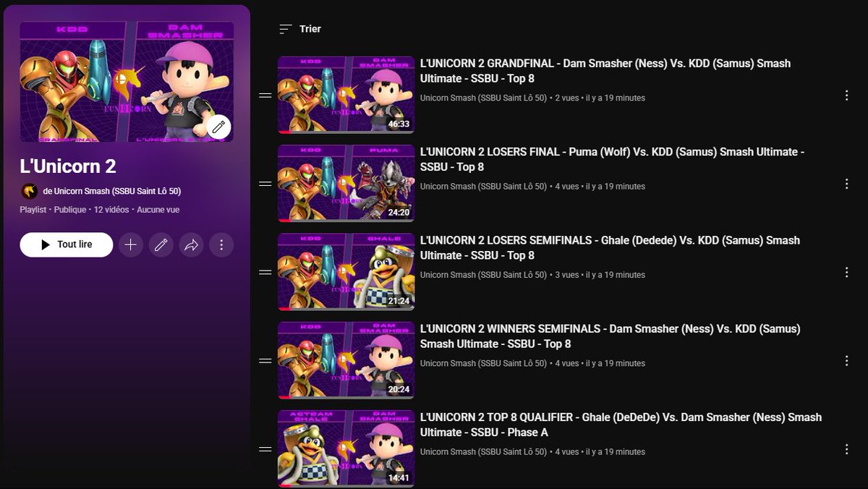
Task: Open more options for LOSERS SEMIFINALS video
Action: coord(846,272)
